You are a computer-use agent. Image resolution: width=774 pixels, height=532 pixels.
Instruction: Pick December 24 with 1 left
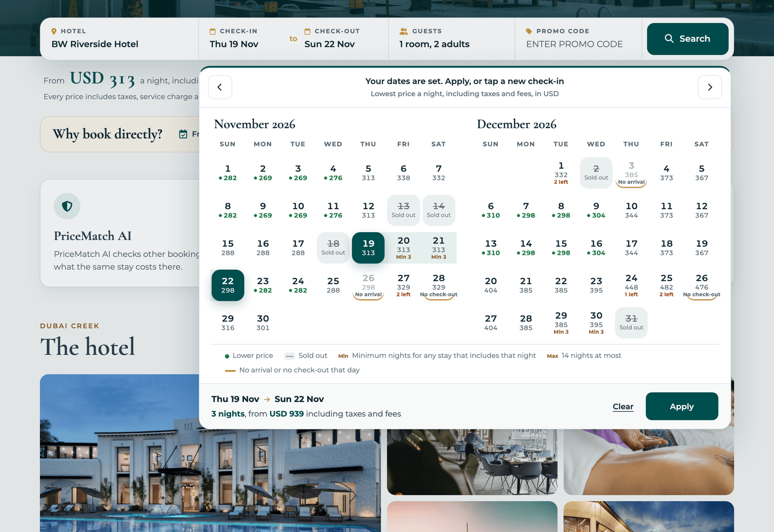point(631,285)
